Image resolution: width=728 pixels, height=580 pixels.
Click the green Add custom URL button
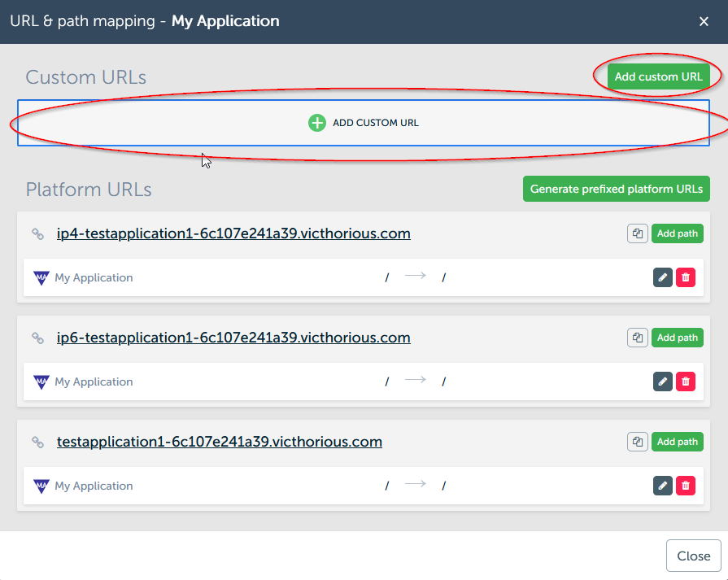[658, 76]
